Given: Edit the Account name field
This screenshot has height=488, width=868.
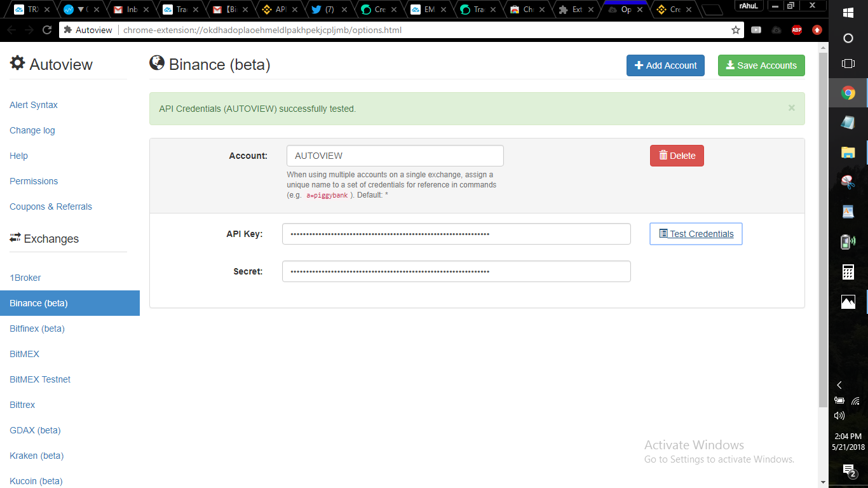Looking at the screenshot, I should pos(395,156).
